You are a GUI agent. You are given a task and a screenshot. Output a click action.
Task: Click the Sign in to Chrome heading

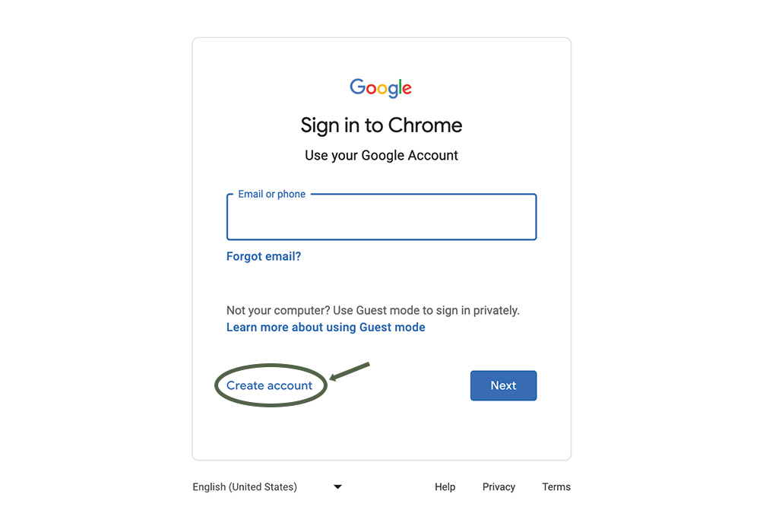[382, 125]
